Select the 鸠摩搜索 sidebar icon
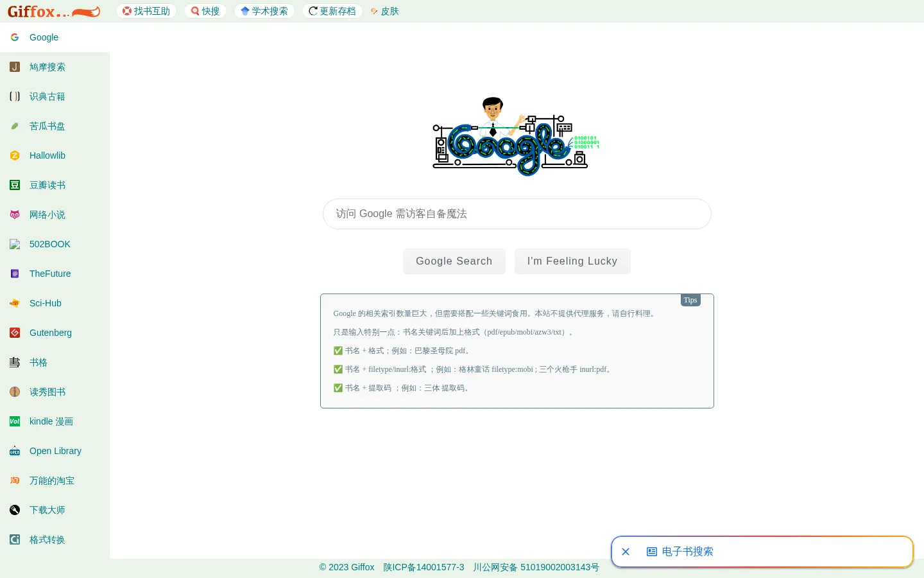Viewport: 924px width, 578px height. click(15, 67)
